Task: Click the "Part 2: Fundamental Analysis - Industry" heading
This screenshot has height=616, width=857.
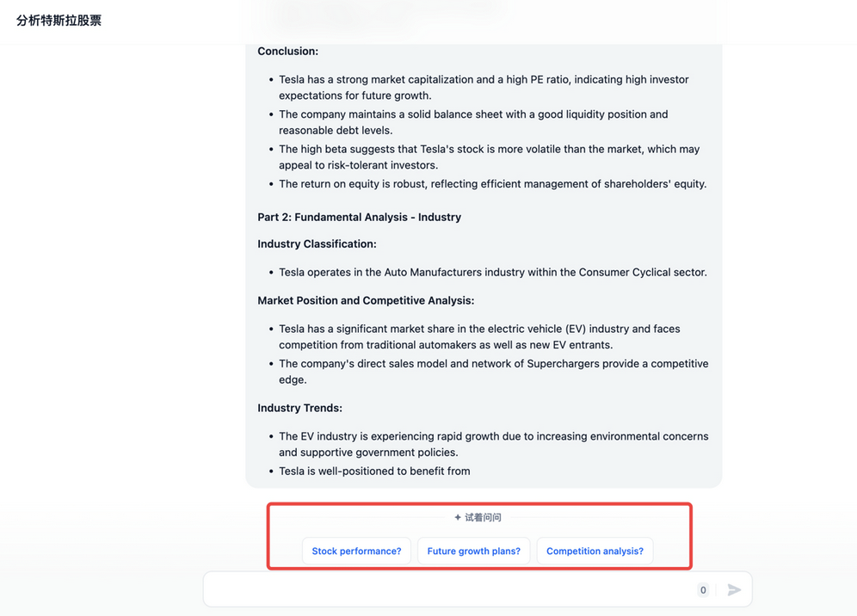Action: (359, 218)
